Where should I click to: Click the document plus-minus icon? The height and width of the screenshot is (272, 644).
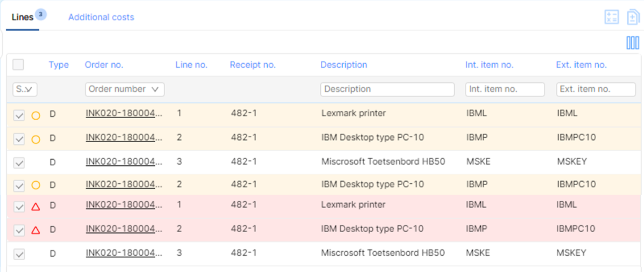(x=633, y=17)
